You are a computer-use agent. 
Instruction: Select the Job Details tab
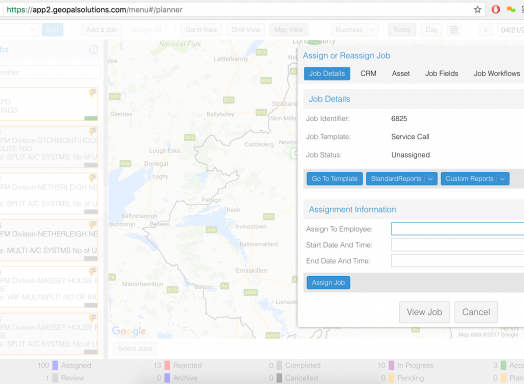click(x=327, y=74)
